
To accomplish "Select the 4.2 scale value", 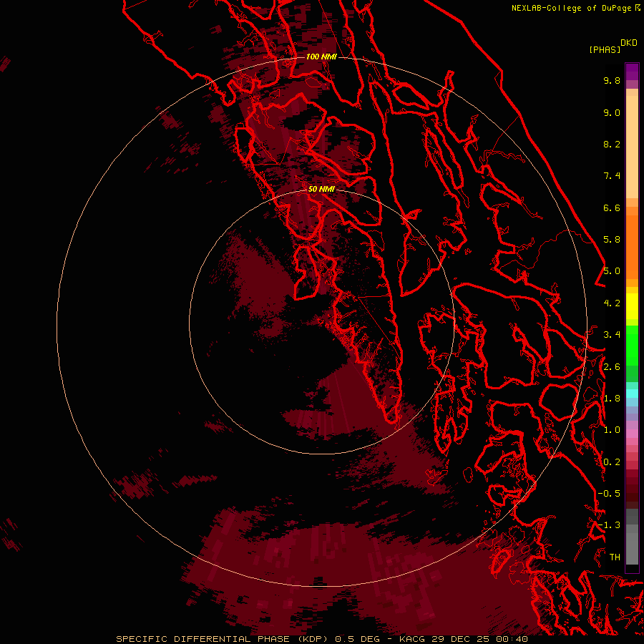I will click(612, 303).
